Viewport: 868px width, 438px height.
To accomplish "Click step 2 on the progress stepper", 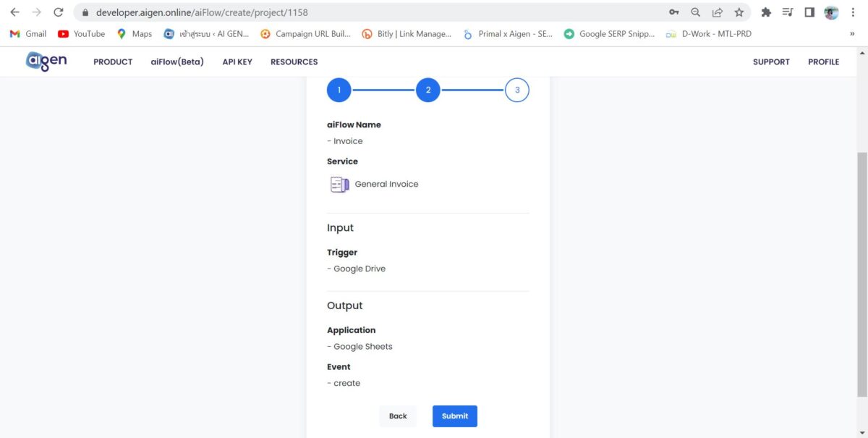I will click(427, 90).
